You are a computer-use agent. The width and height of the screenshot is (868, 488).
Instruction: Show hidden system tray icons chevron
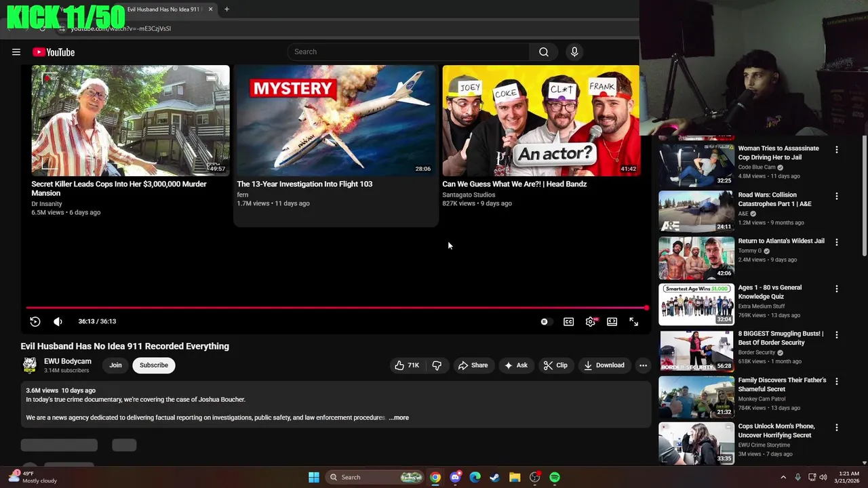pos(783,477)
